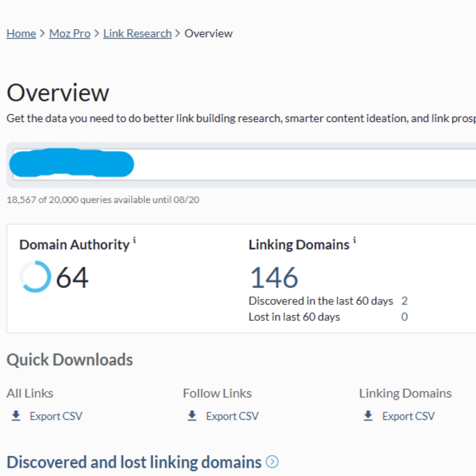Click the lost in last 60 days value
The image size is (476, 476).
404,317
